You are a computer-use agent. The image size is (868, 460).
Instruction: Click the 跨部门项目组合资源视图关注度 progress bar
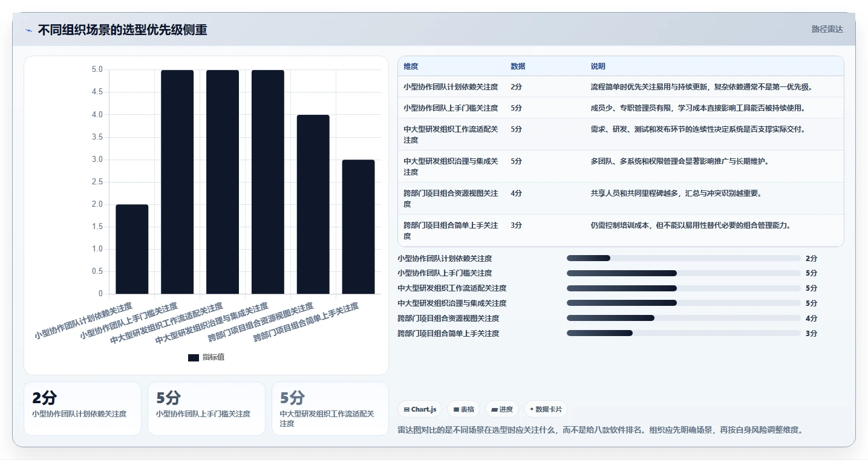click(684, 319)
